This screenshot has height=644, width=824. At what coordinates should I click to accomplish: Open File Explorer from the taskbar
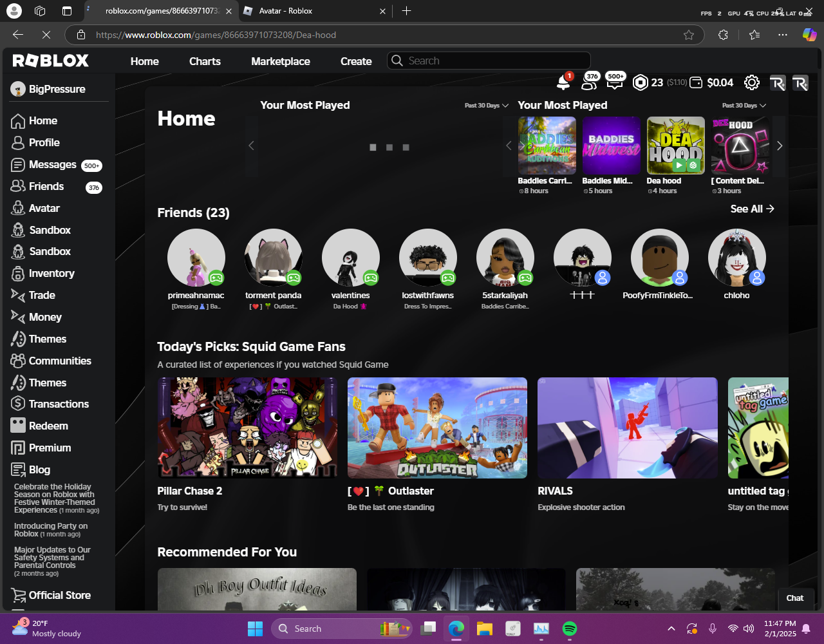click(x=484, y=629)
